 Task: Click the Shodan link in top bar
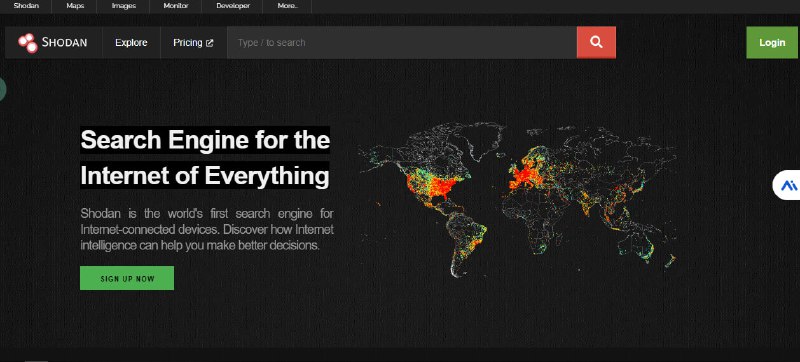(26, 6)
